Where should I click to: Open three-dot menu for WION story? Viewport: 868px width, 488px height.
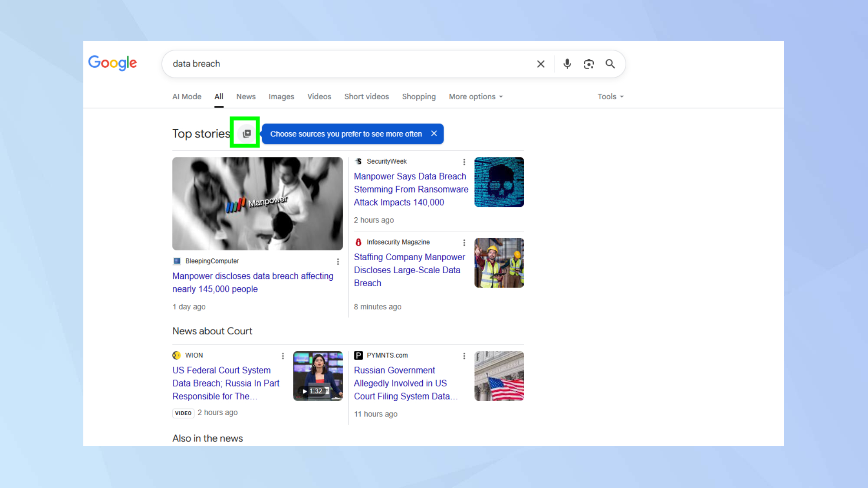coord(283,356)
